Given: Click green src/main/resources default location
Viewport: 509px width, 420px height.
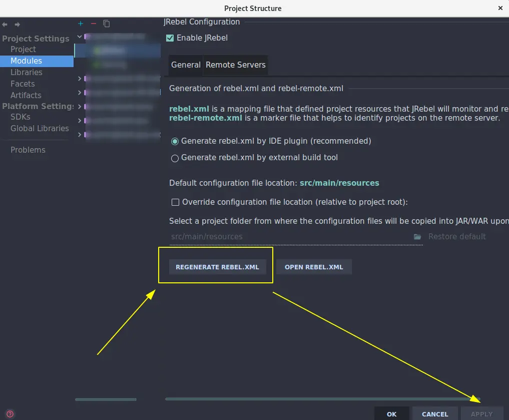Looking at the screenshot, I should pos(339,183).
